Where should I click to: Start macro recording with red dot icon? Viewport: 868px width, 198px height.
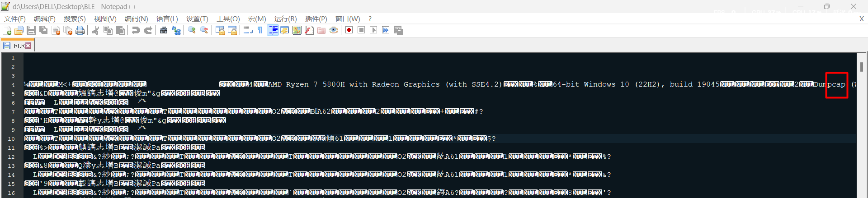coord(349,30)
